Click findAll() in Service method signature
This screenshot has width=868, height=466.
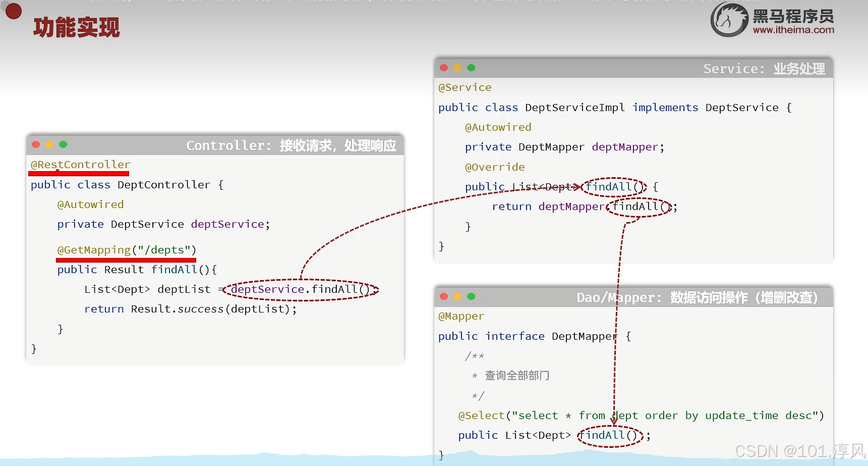(614, 187)
